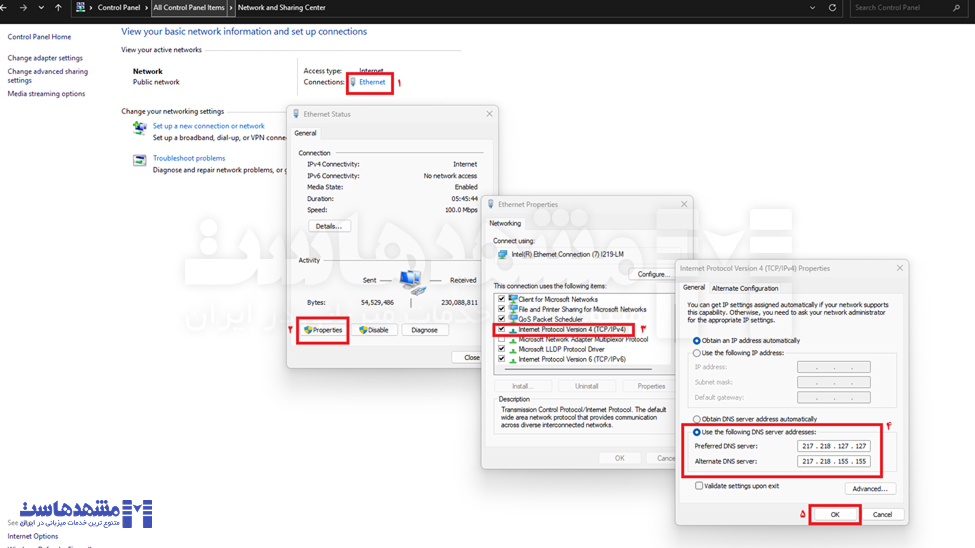Open Control Panel Home link
Screen dimensions: 975x548
click(39, 37)
